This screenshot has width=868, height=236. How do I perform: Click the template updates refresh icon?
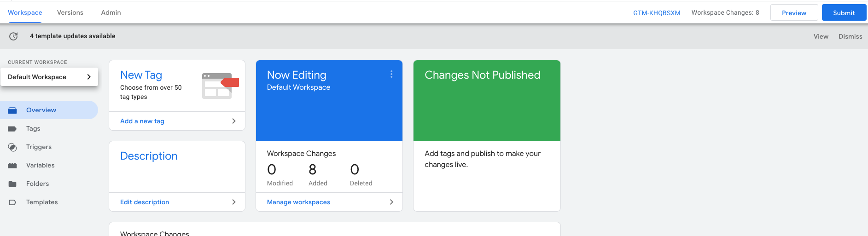tap(13, 36)
